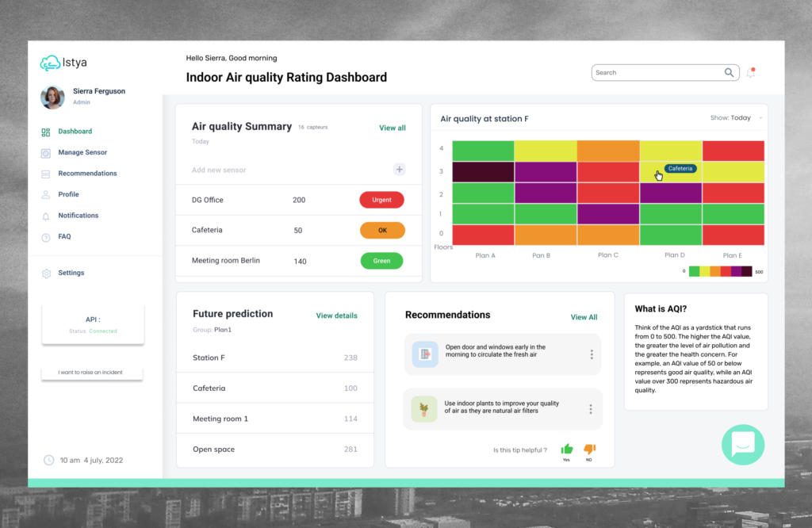This screenshot has width=812, height=528.
Task: Click 'I want to raise an incident' button
Action: click(x=92, y=373)
